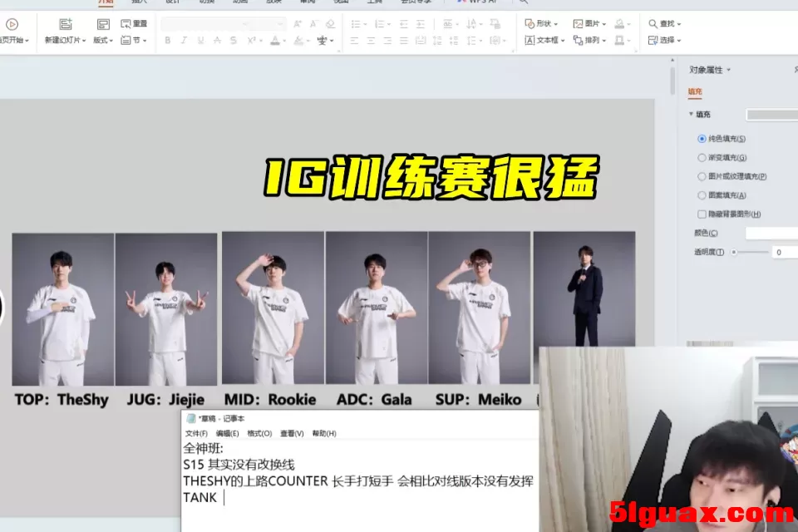The image size is (798, 532).
Task: Click the shape outline icon
Action: [x=619, y=40]
